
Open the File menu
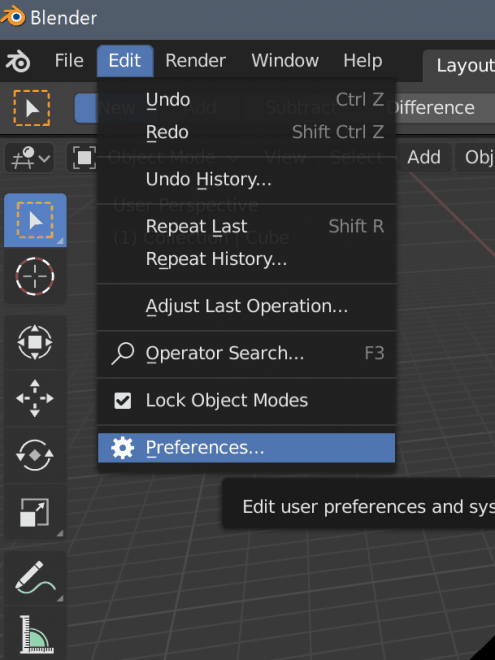69,61
